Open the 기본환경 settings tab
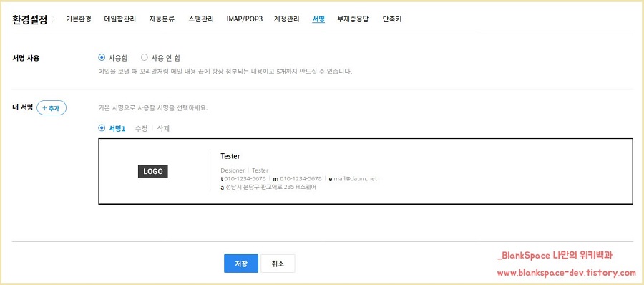The height and width of the screenshot is (285, 644). [79, 19]
